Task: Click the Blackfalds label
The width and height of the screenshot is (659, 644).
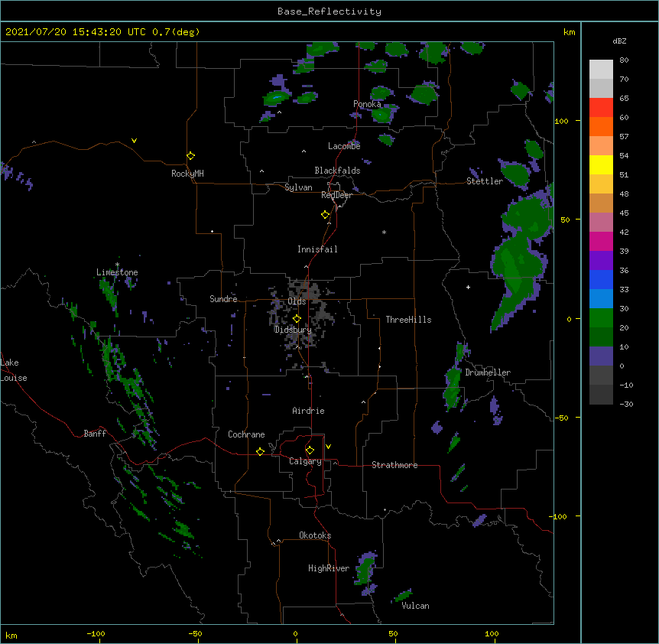Action: point(337,171)
